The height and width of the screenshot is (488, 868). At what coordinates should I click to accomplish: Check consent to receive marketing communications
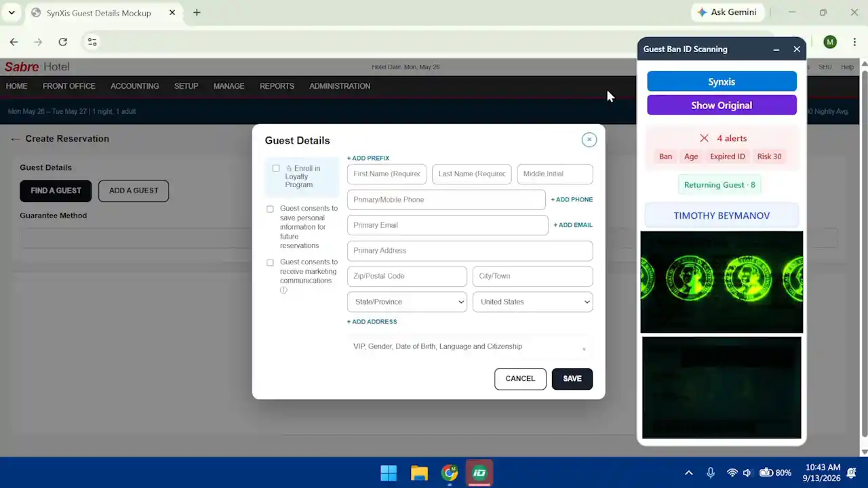tap(270, 262)
